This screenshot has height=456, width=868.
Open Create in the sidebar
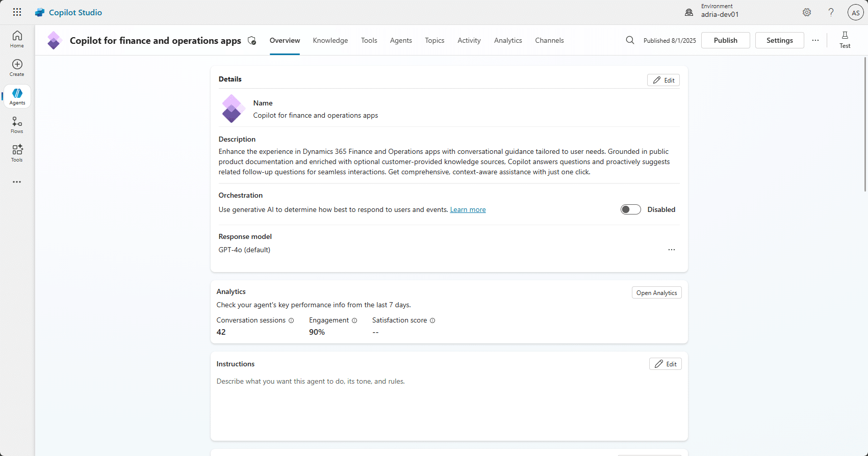(x=17, y=68)
